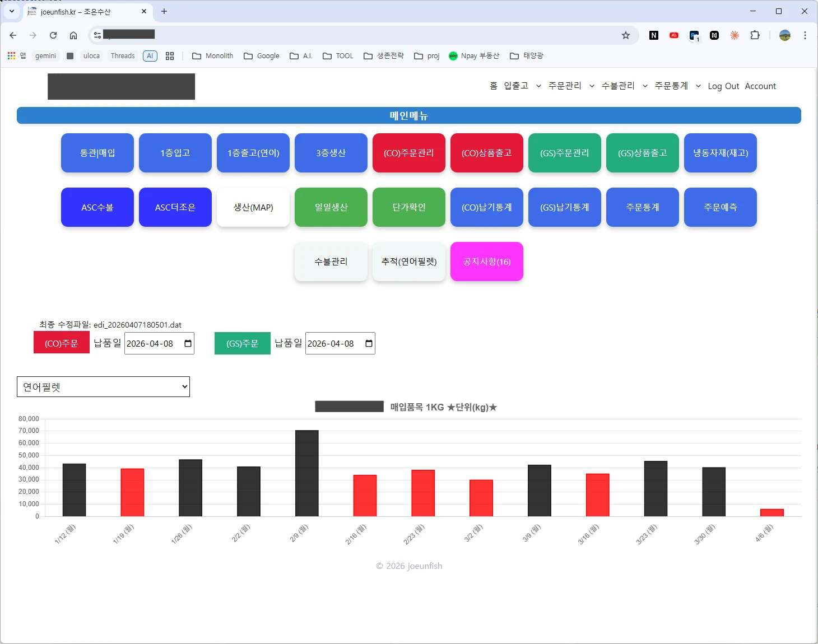Open calendar picker for (GS) delivery date

pos(369,343)
